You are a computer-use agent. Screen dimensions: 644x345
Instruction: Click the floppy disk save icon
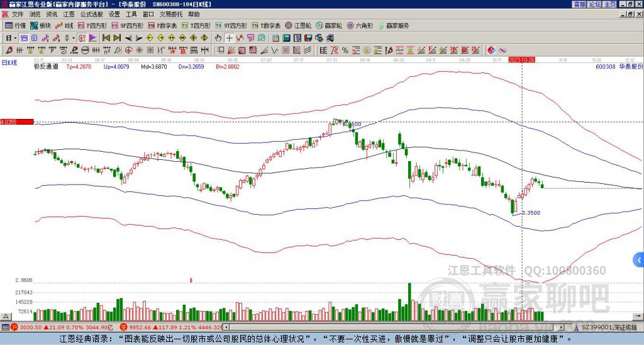[x=308, y=38]
